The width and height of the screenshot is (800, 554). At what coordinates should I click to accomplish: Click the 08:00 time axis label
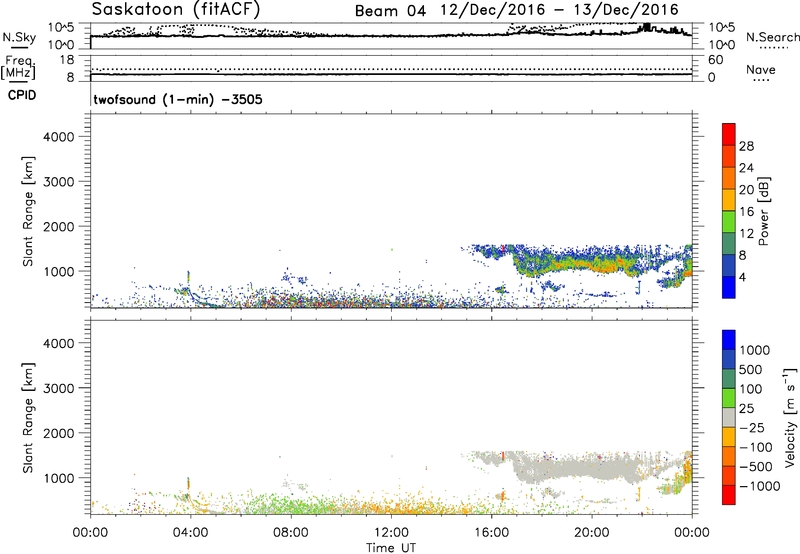[291, 533]
